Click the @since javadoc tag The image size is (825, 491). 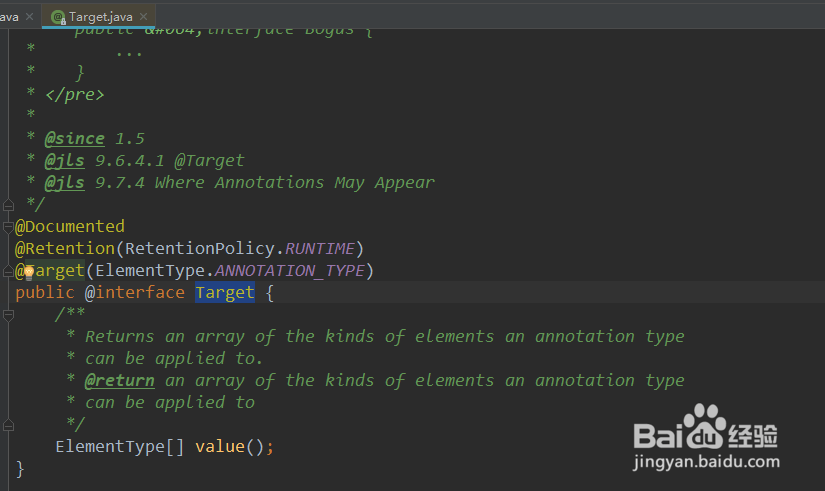[75, 138]
